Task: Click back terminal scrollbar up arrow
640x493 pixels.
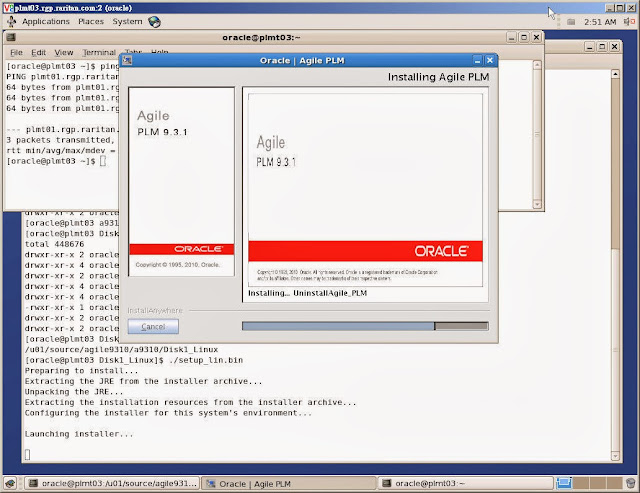Action: coord(615,74)
